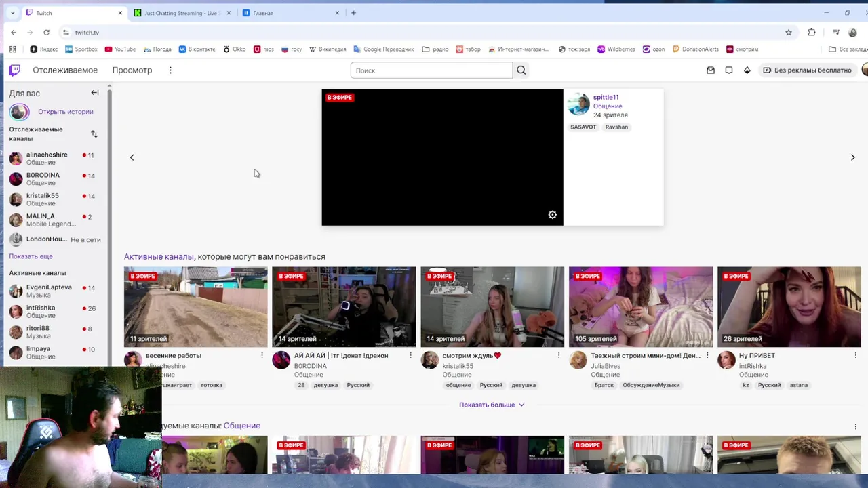Open the Twitch inbox mail icon

coord(711,70)
